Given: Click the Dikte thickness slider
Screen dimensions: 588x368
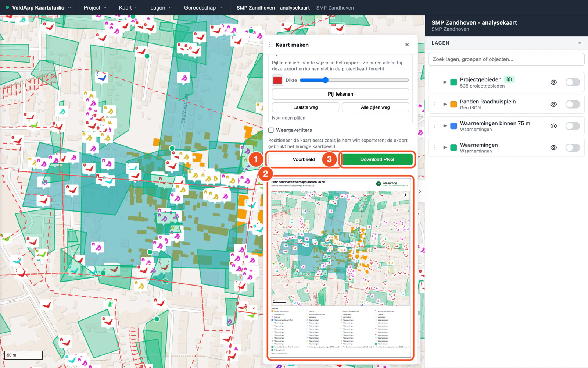Looking at the screenshot, I should point(354,80).
